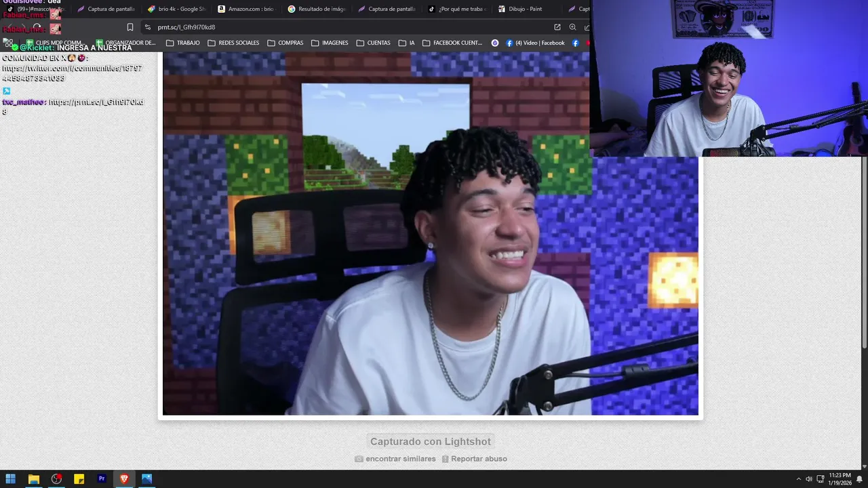Open the yellow Sticky Notes taskbar icon

pyautogui.click(x=79, y=479)
